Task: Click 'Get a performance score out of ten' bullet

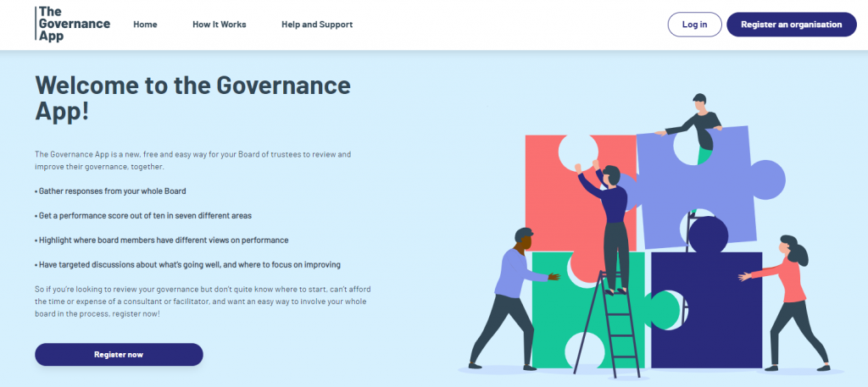Action: (142, 216)
